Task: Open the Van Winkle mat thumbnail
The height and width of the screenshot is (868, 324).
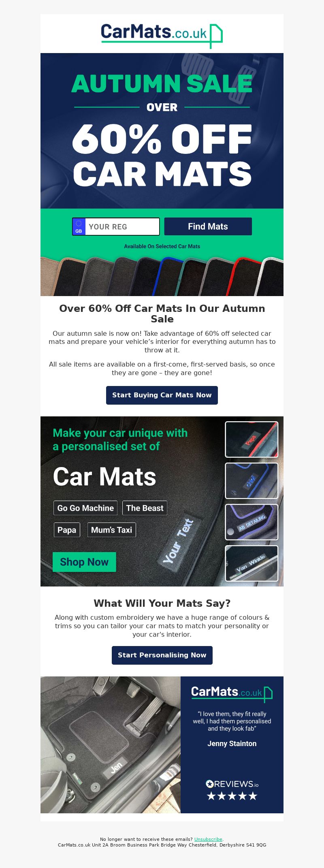Action: [x=252, y=563]
